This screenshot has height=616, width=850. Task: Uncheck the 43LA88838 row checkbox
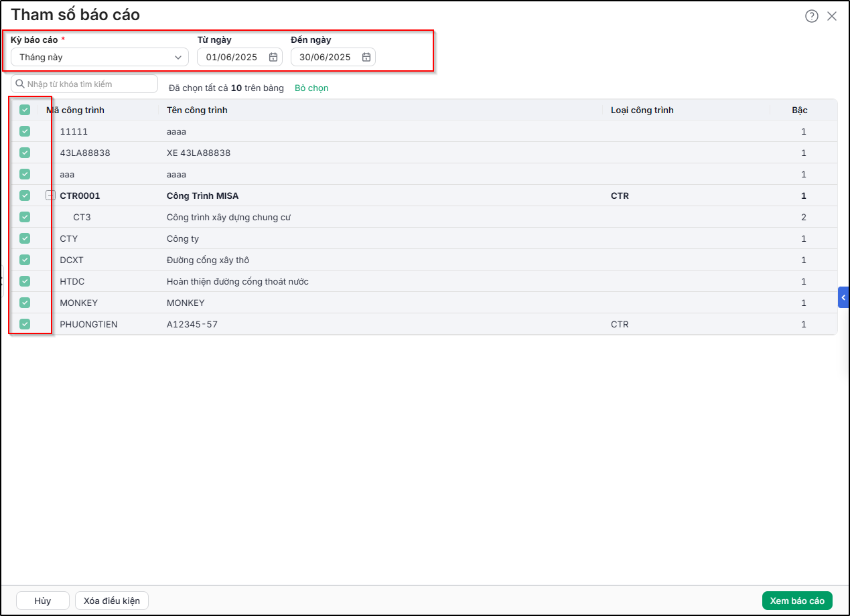click(x=25, y=153)
